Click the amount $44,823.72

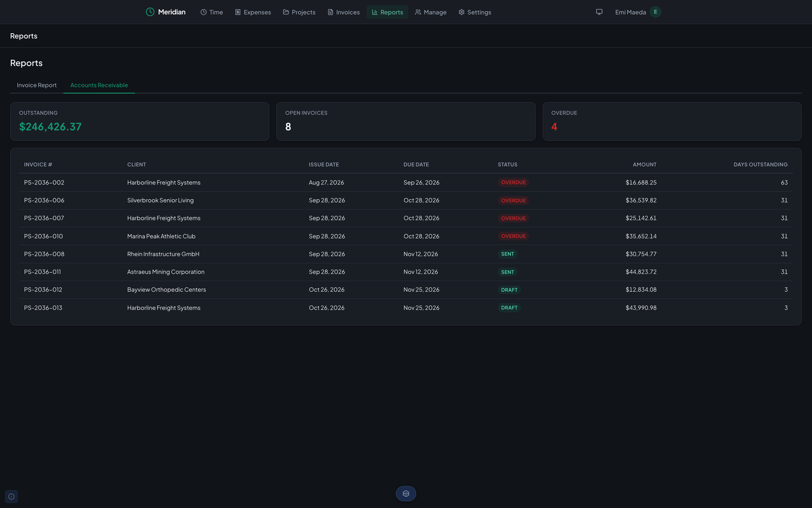[x=641, y=271]
